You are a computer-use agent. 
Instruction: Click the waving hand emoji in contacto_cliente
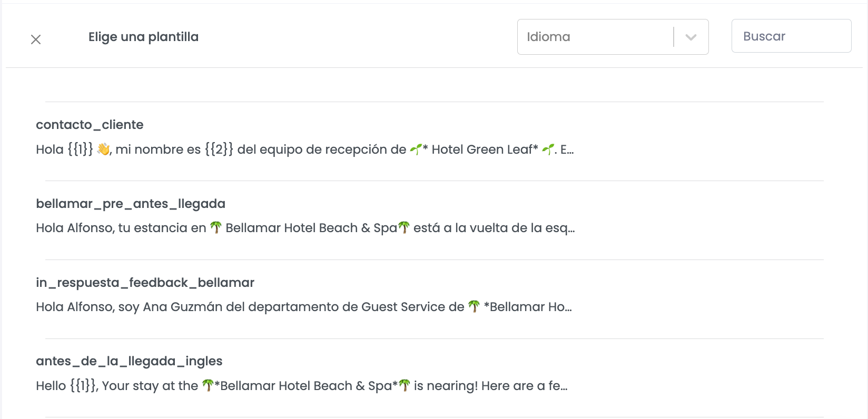pos(103,149)
